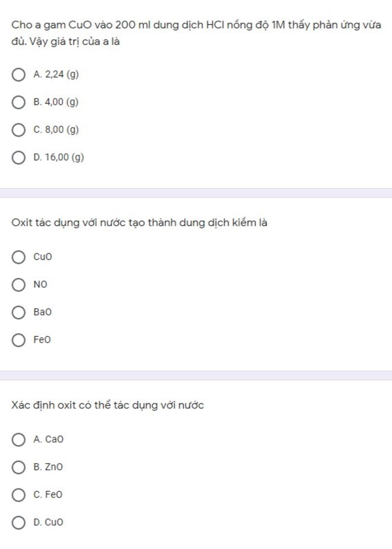The height and width of the screenshot is (549, 392).
Task: Select answer A. 2,24 (g)
Action: 18,75
